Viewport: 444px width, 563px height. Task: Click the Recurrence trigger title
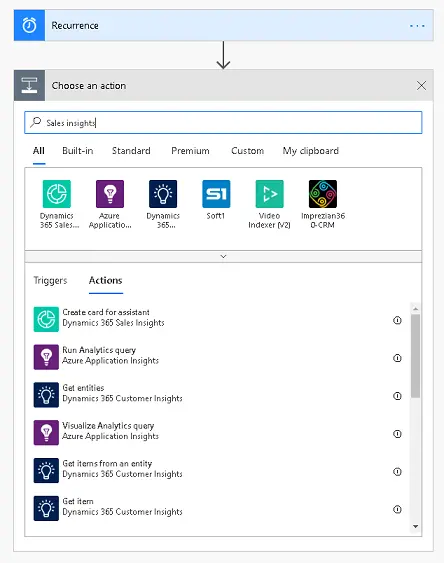(75, 25)
